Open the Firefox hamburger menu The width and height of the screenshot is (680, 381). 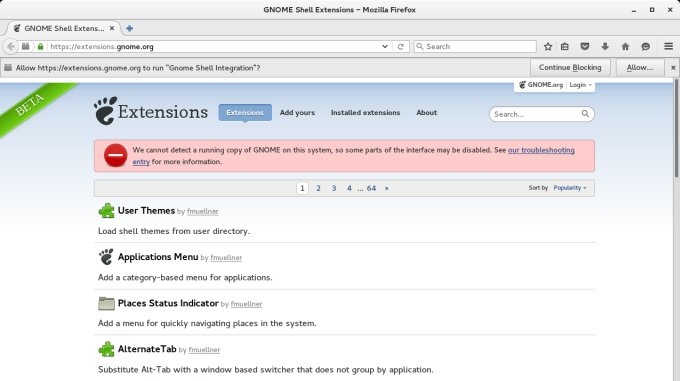pos(668,46)
